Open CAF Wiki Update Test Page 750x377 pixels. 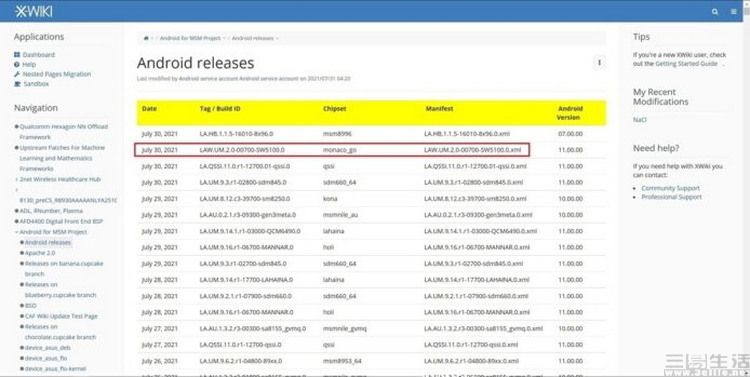[61, 316]
